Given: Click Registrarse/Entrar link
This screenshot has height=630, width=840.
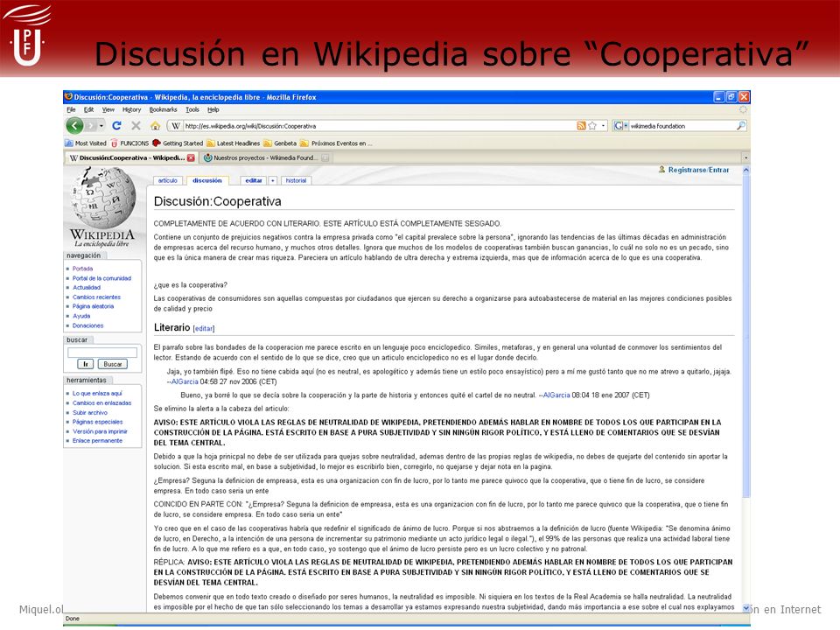Looking at the screenshot, I should click(698, 170).
